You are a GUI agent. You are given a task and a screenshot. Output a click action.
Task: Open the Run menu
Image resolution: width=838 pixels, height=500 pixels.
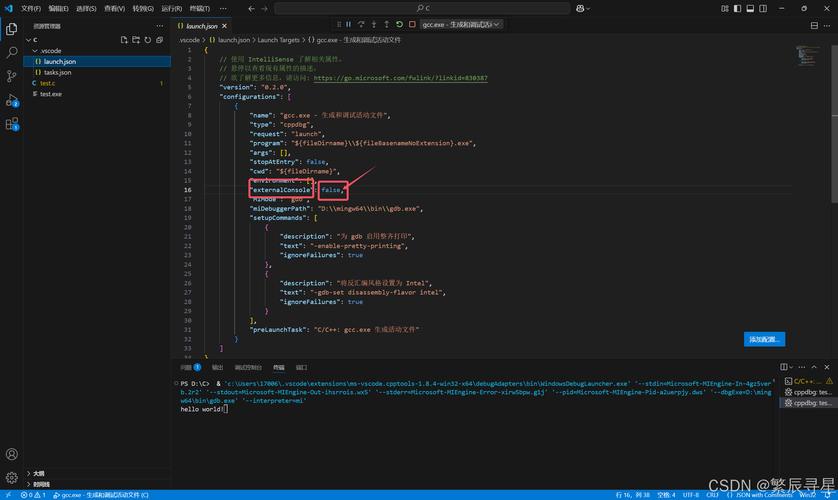[x=172, y=9]
